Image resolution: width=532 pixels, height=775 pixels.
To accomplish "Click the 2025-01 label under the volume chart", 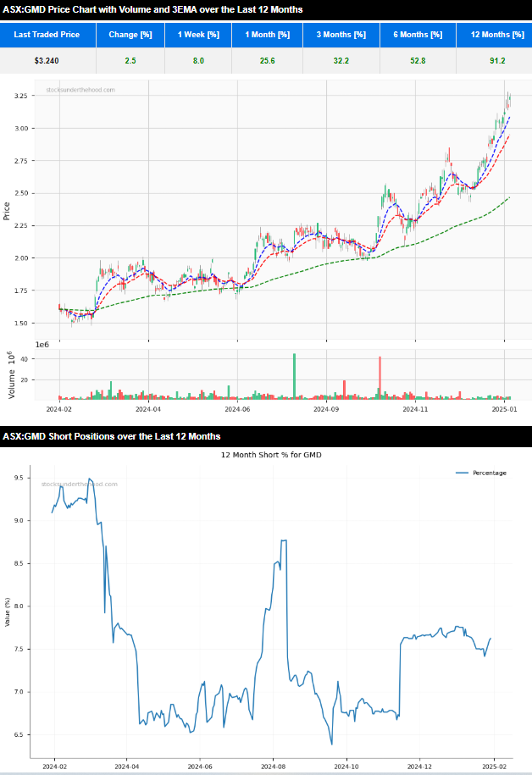I will tap(504, 409).
